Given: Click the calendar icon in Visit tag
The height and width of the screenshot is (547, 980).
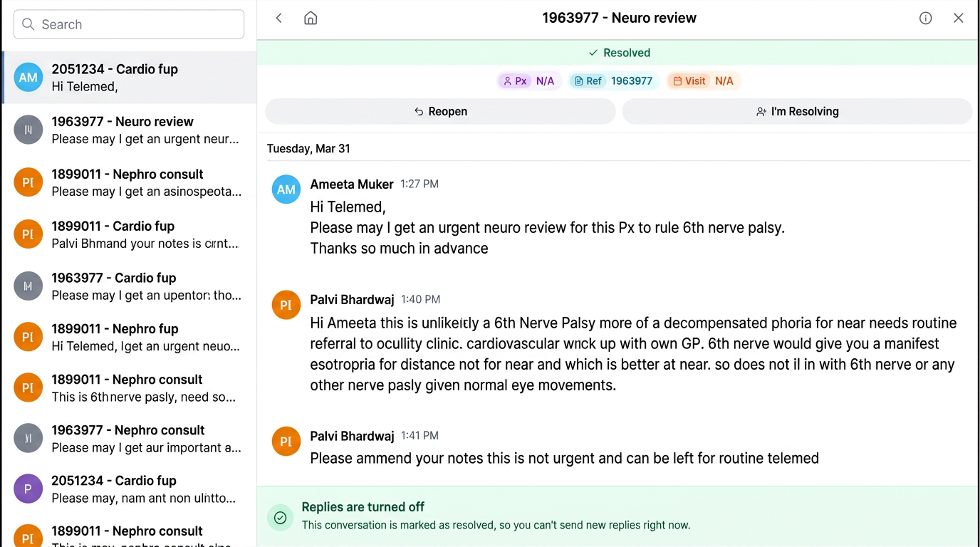Looking at the screenshot, I should click(x=677, y=81).
